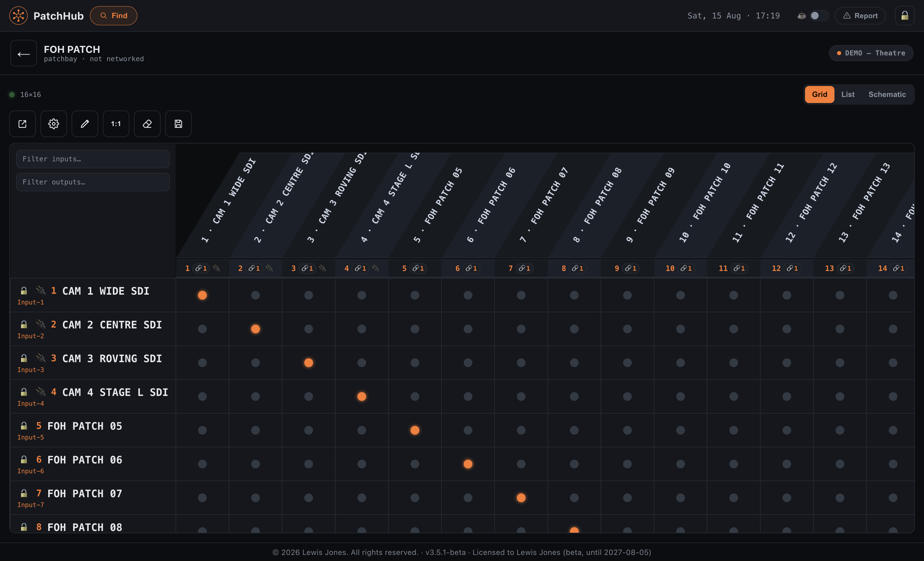Click the coffee cup icon
The height and width of the screenshot is (561, 924).
[801, 16]
